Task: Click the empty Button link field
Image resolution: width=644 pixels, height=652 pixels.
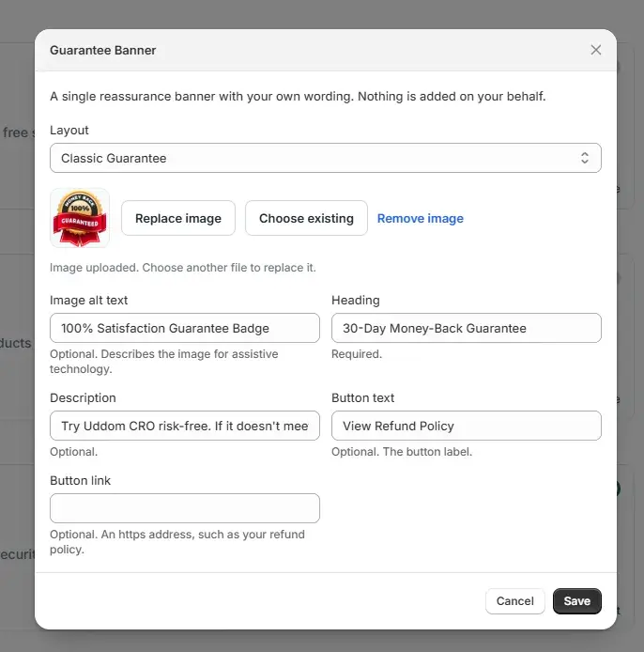Action: pos(185,508)
